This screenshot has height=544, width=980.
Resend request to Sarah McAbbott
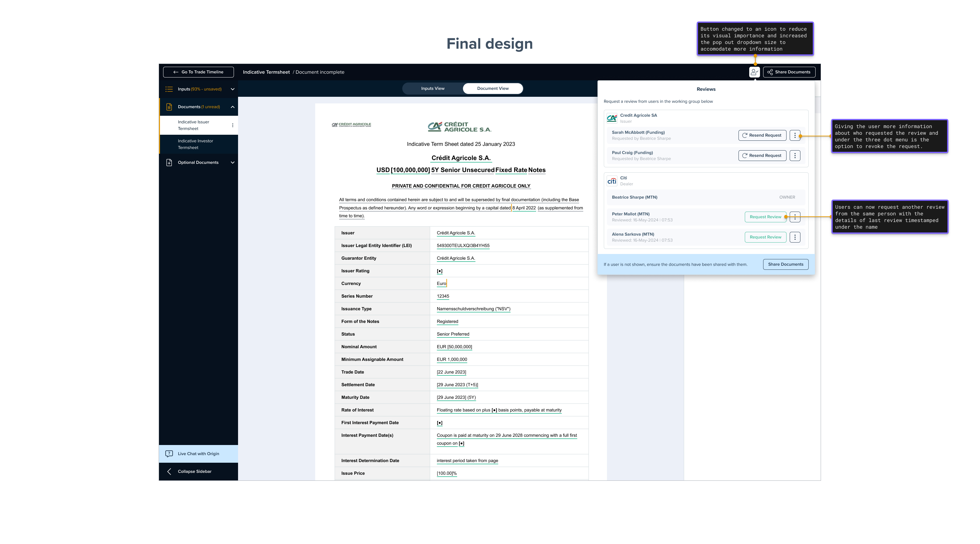tap(762, 135)
